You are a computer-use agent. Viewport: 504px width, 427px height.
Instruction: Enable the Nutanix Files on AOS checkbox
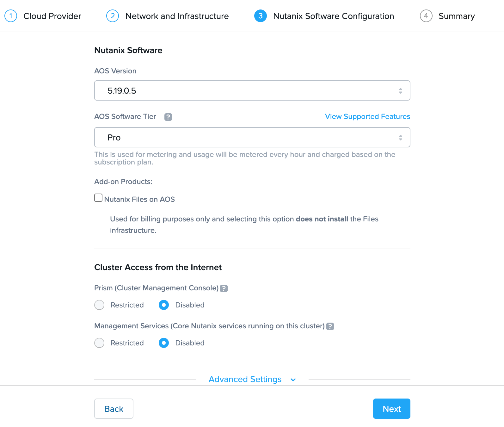tap(98, 198)
